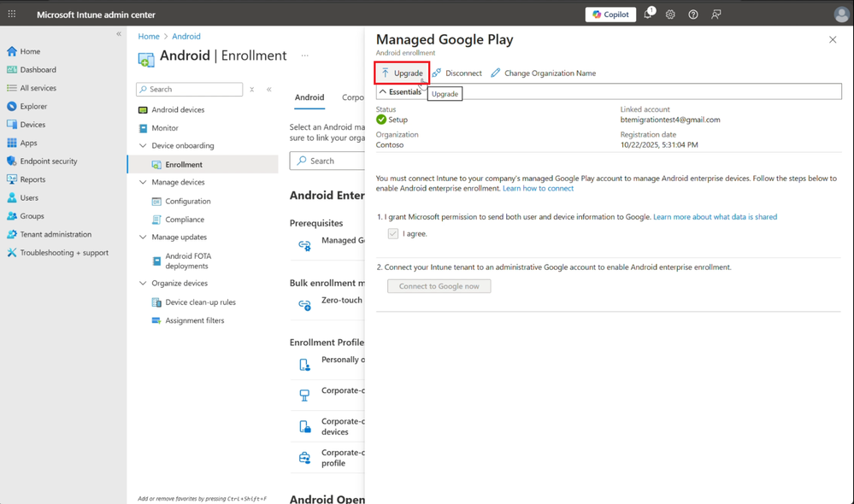Open Configuration menu item
Viewport: 854px width, 504px height.
181,201
